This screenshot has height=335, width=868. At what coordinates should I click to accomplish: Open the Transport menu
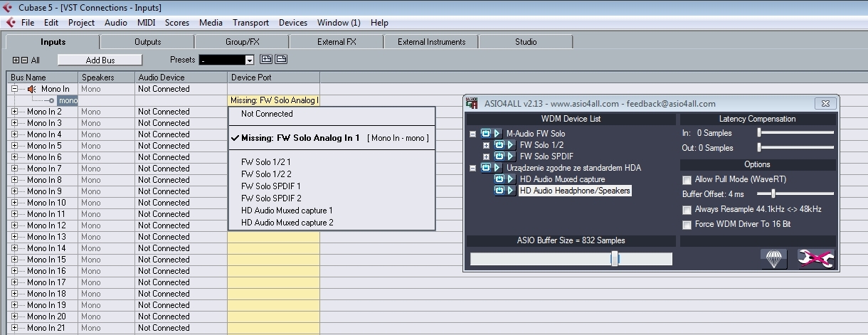click(x=250, y=23)
